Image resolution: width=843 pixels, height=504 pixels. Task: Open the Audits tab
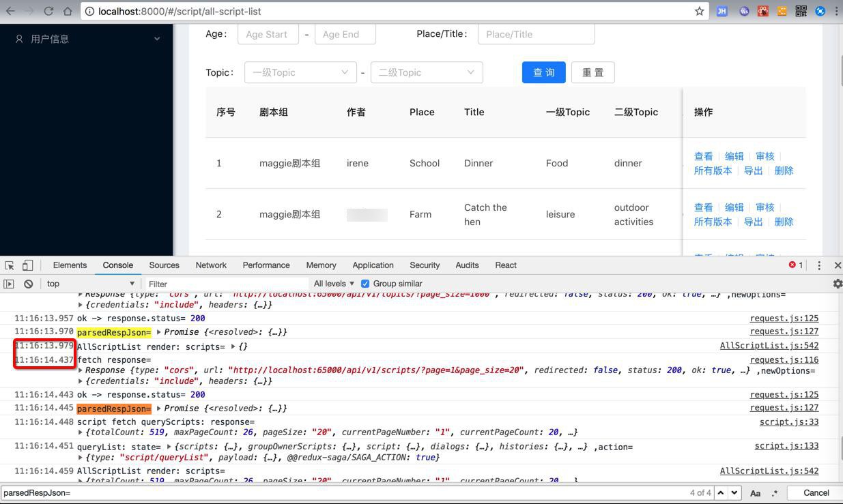[467, 265]
